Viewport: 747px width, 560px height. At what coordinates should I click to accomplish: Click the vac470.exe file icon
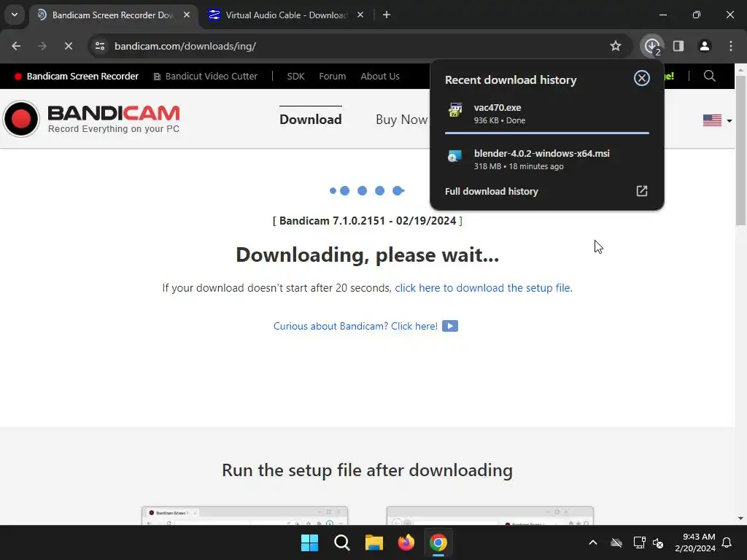pyautogui.click(x=455, y=109)
